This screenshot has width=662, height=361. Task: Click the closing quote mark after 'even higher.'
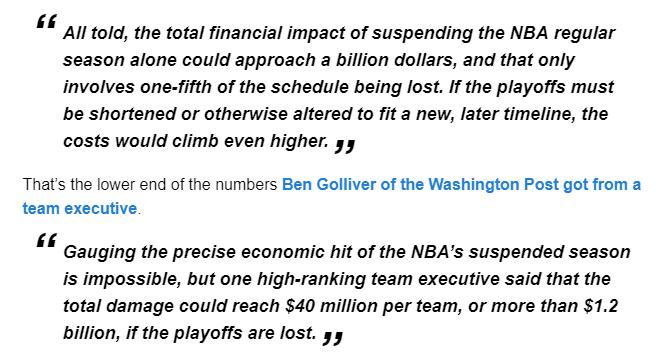tap(345, 146)
